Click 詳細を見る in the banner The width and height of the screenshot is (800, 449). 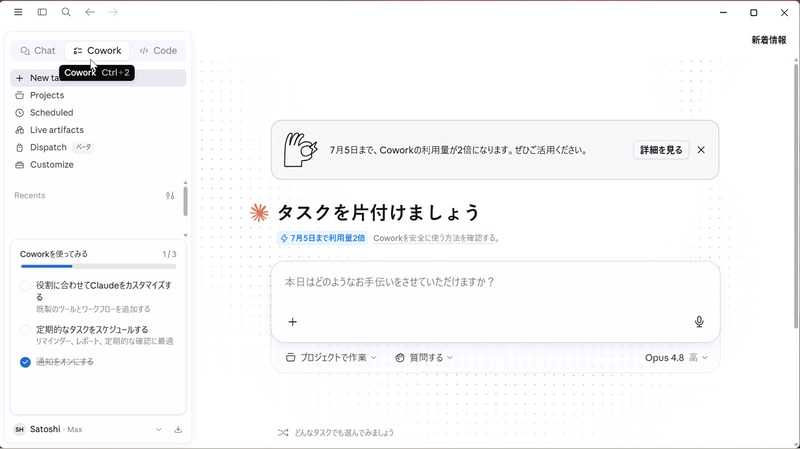(x=661, y=150)
